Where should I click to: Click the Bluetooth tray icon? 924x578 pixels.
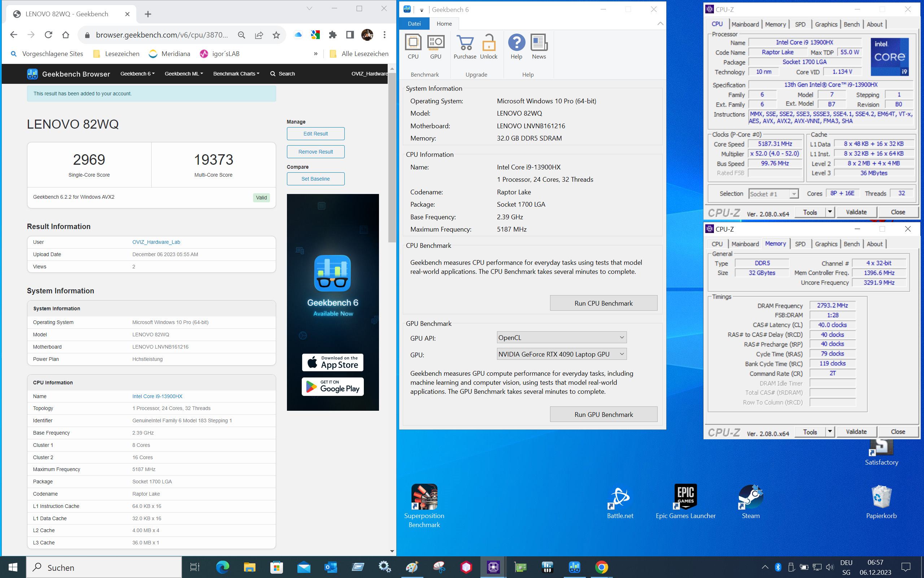tap(778, 567)
